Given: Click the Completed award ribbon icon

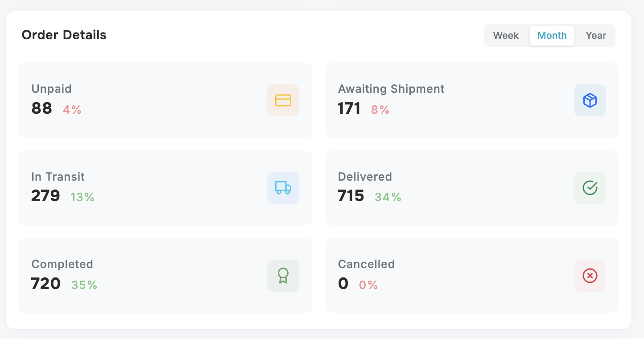Looking at the screenshot, I should click(283, 276).
